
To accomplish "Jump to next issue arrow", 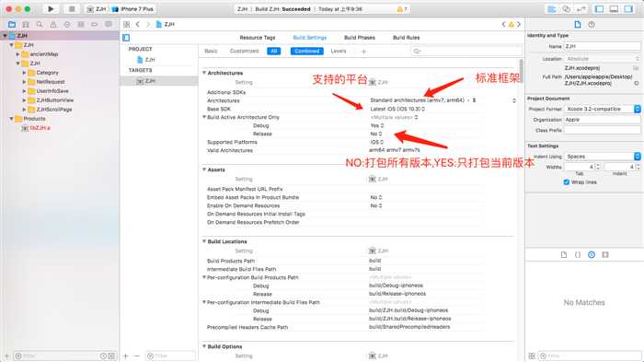I will pos(519,24).
